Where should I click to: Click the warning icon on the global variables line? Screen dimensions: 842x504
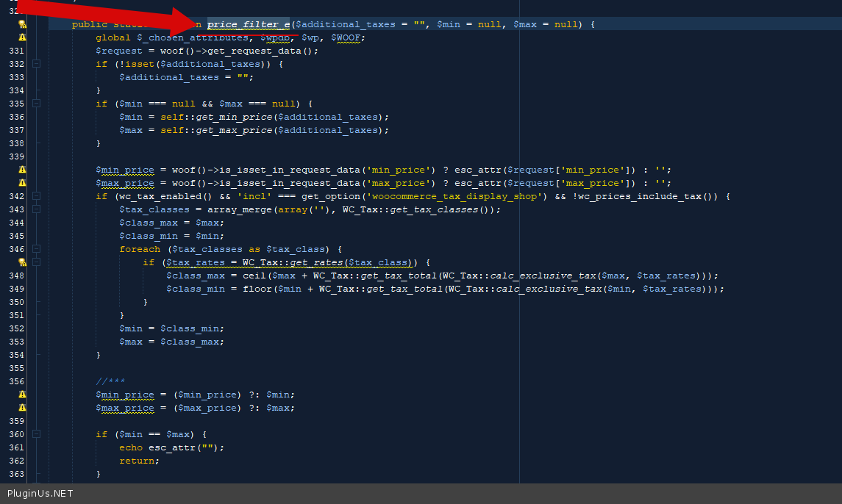click(x=22, y=37)
